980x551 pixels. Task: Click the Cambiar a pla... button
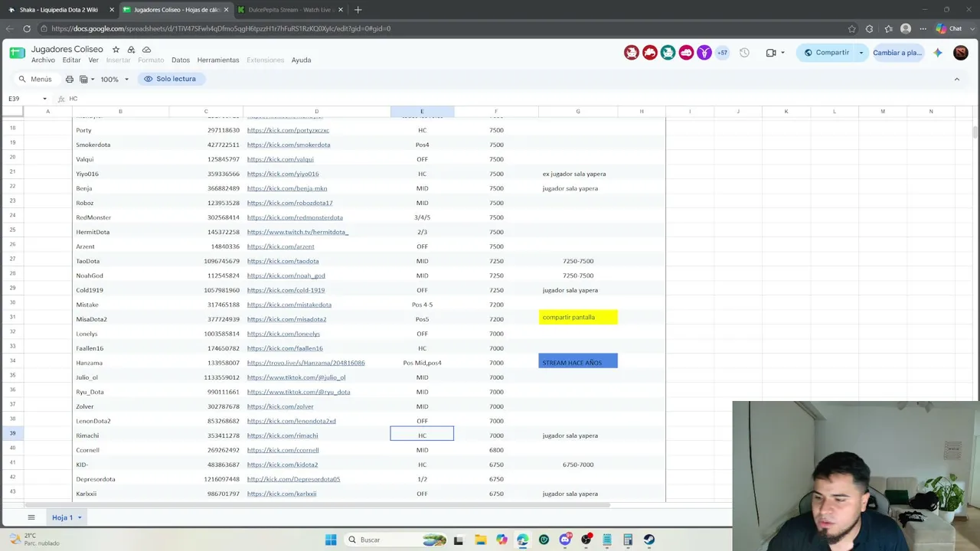tap(897, 53)
